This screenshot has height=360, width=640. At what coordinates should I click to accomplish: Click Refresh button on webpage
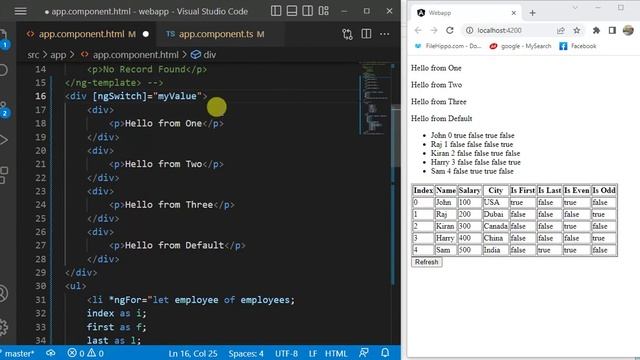[427, 262]
